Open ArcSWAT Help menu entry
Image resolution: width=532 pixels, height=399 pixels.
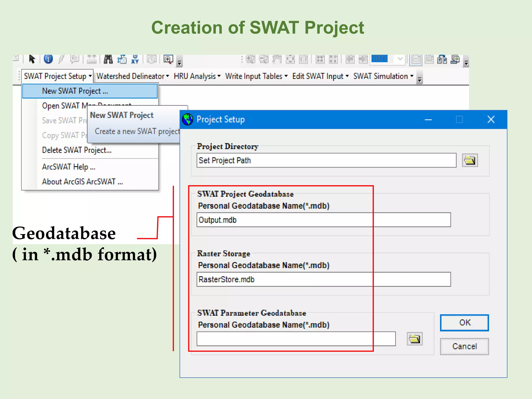click(x=90, y=167)
